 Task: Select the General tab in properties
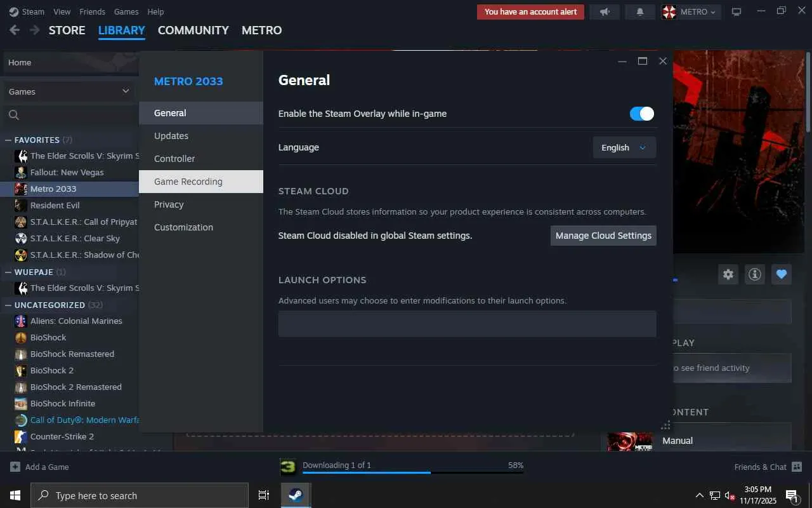click(x=201, y=113)
